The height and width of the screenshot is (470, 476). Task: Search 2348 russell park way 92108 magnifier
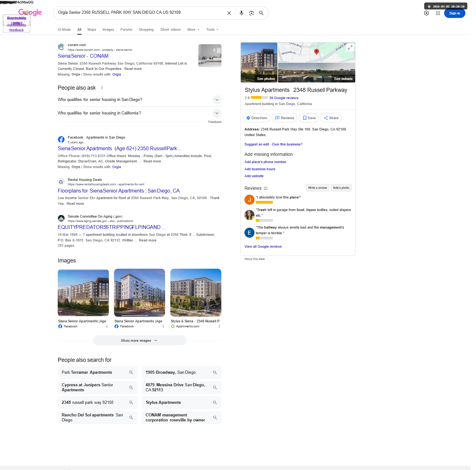[131, 403]
